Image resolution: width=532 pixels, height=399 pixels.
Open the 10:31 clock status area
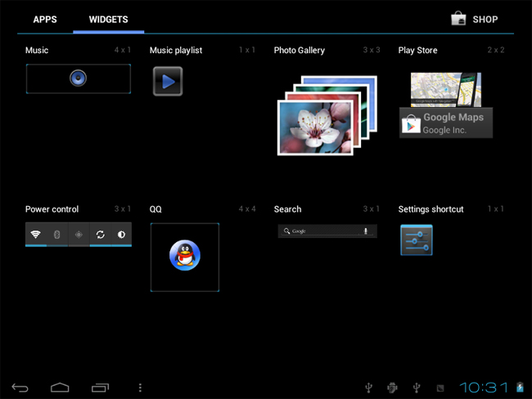coord(484,388)
